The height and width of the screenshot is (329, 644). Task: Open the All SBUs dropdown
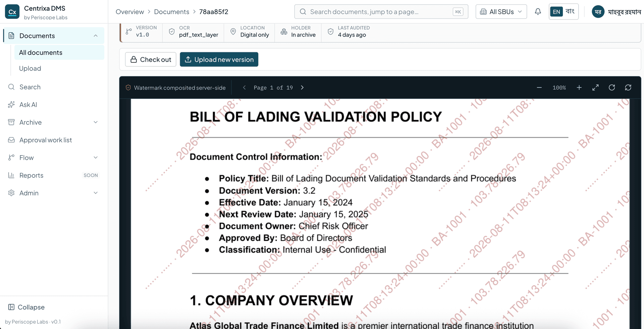point(501,12)
